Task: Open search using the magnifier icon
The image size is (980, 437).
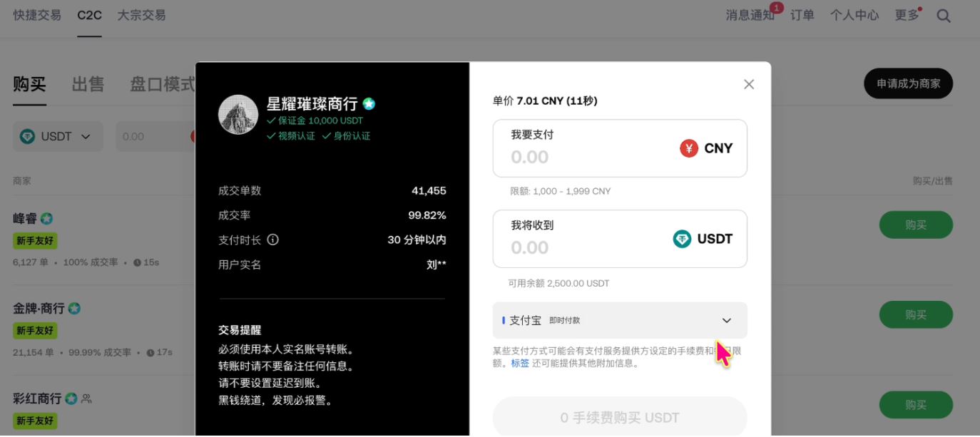Action: (943, 14)
